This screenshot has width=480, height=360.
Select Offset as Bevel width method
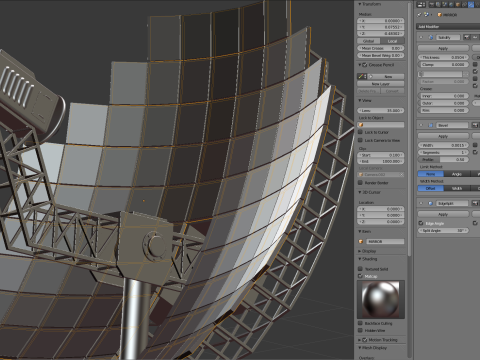[431, 188]
